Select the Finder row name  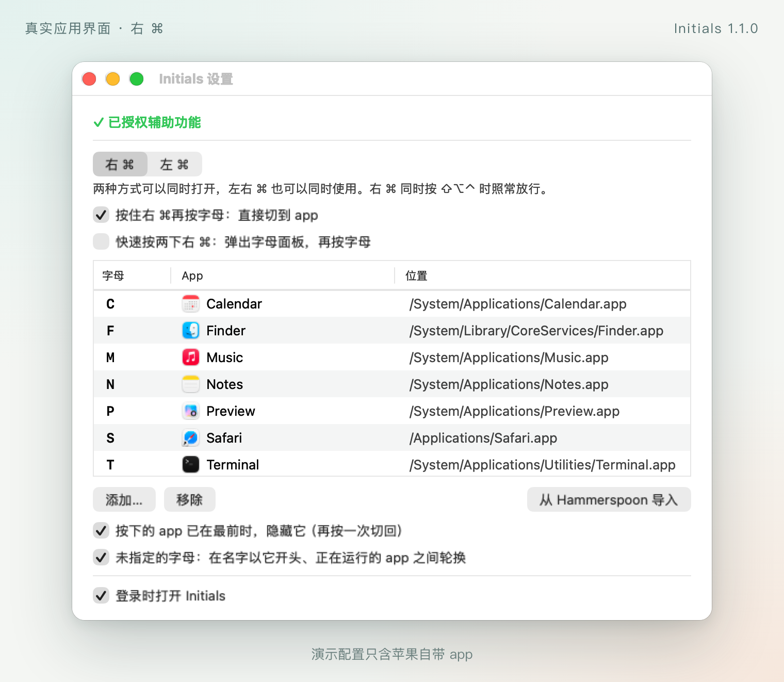click(226, 331)
